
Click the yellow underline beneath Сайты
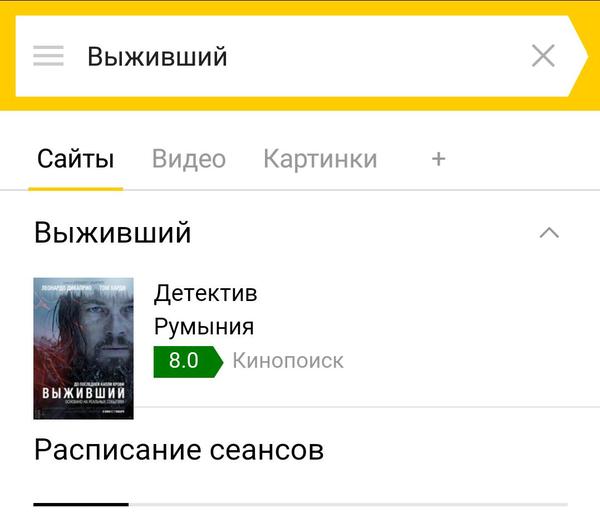pos(75,189)
